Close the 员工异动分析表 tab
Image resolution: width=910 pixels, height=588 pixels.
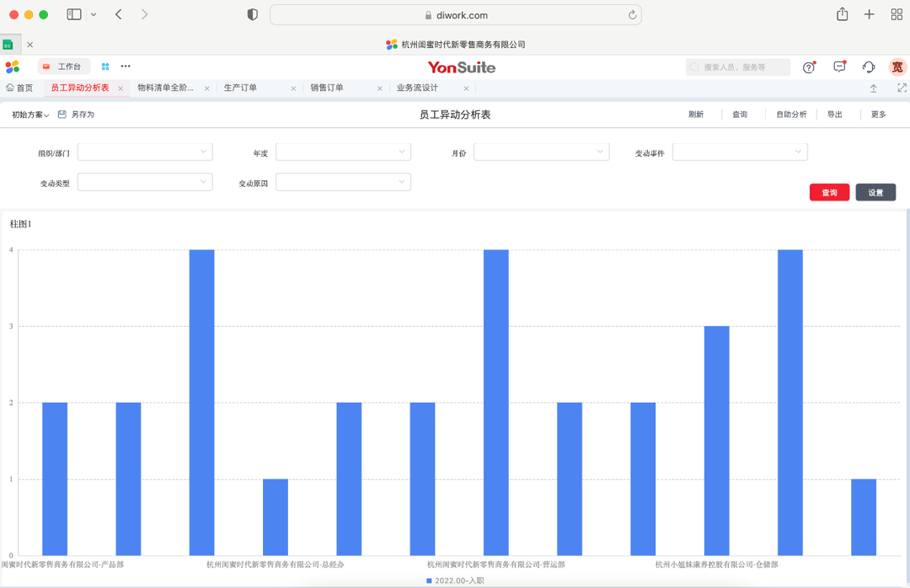click(120, 88)
